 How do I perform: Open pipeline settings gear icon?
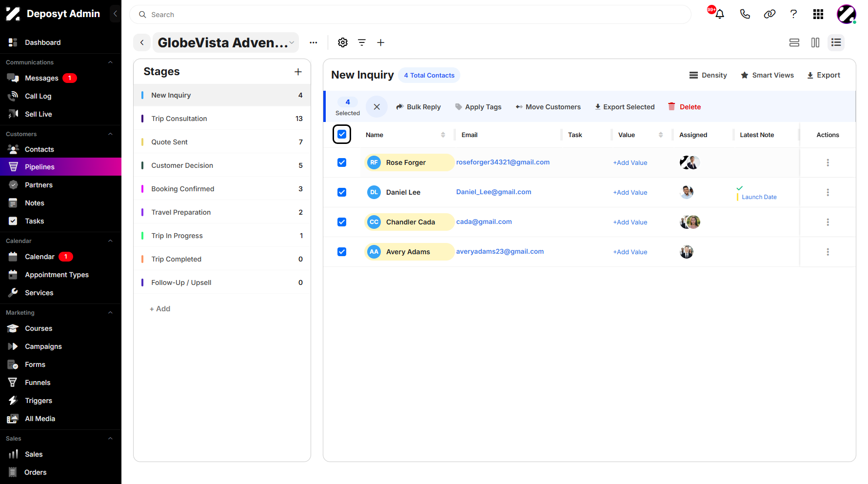[x=343, y=42]
